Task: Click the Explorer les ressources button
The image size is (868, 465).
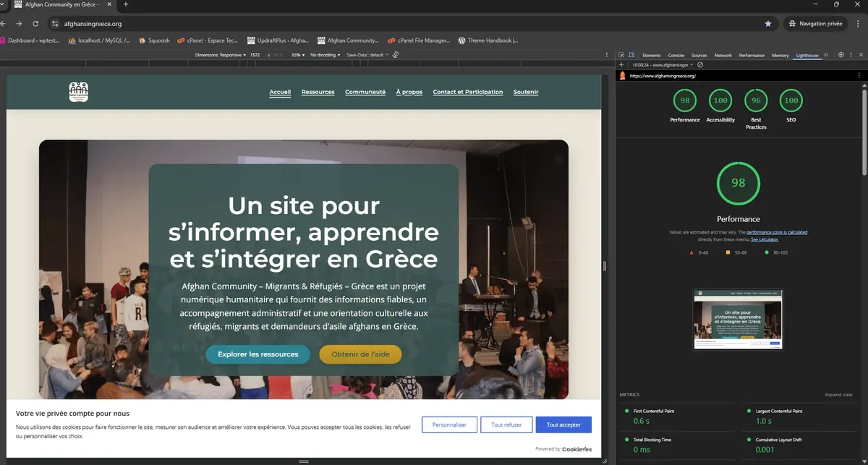Action: [x=258, y=354]
